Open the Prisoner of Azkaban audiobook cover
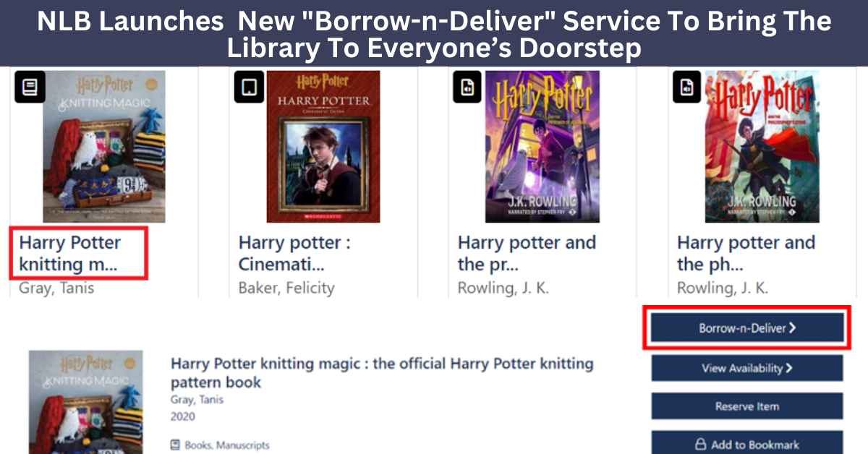The height and width of the screenshot is (454, 868). pos(542,146)
